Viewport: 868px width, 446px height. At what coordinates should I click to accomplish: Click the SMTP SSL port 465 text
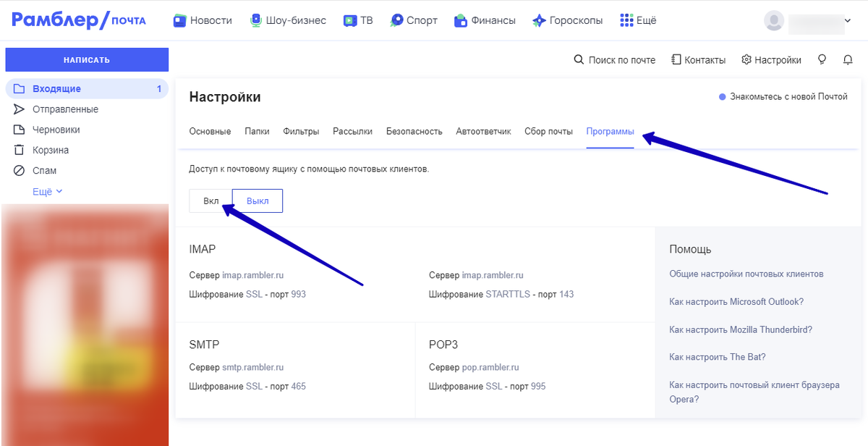coord(247,387)
